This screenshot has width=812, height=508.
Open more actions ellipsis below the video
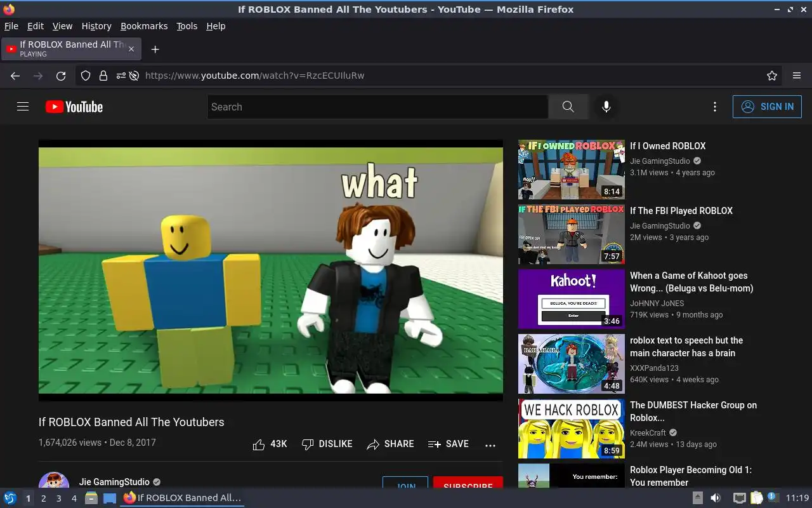490,445
